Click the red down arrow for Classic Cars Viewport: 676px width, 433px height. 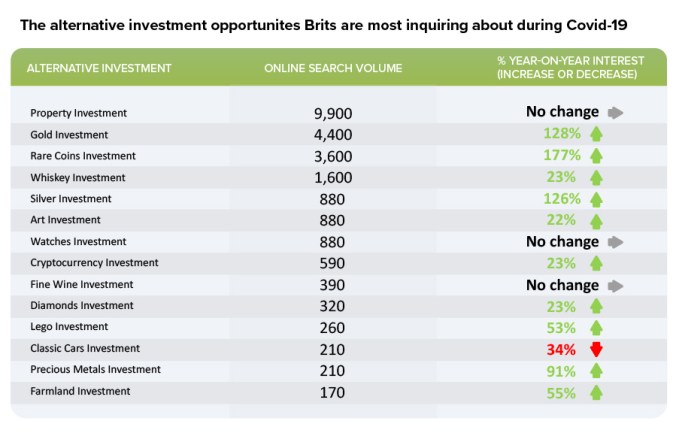(596, 349)
